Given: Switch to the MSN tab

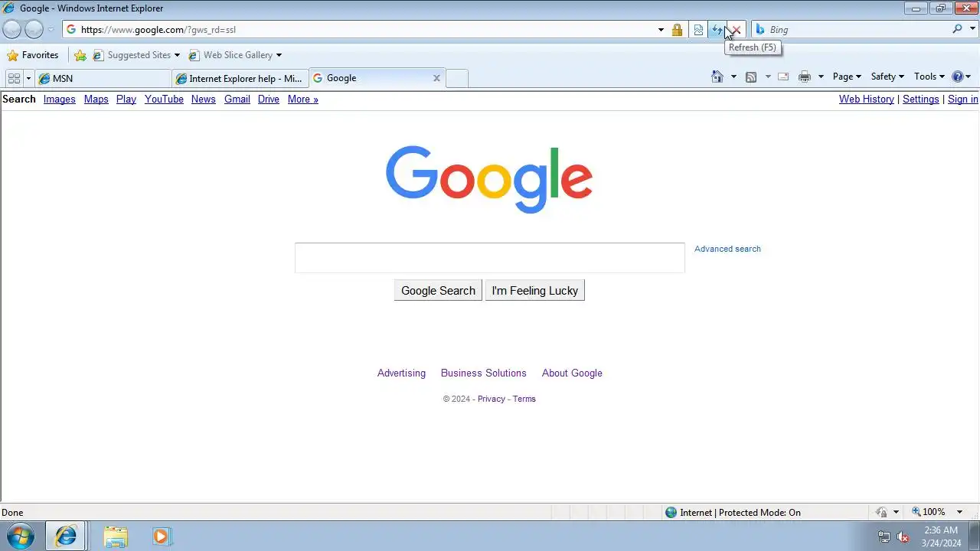Looking at the screenshot, I should pos(103,78).
